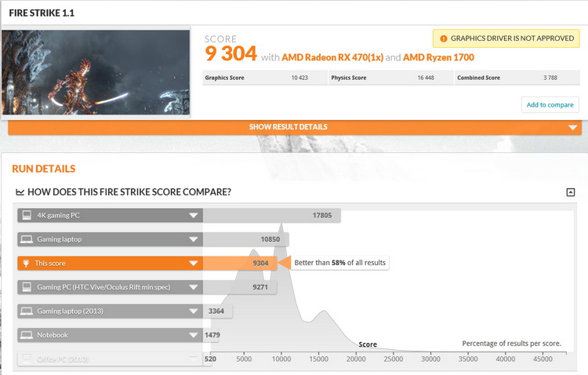Open the AMD Radeon RX 470(1x) link
588x375 pixels.
pyautogui.click(x=332, y=57)
